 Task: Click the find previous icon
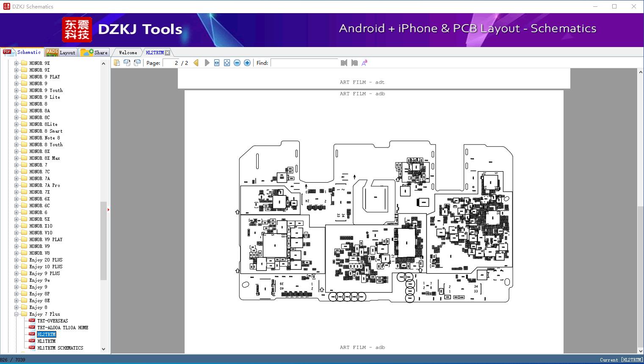(344, 63)
